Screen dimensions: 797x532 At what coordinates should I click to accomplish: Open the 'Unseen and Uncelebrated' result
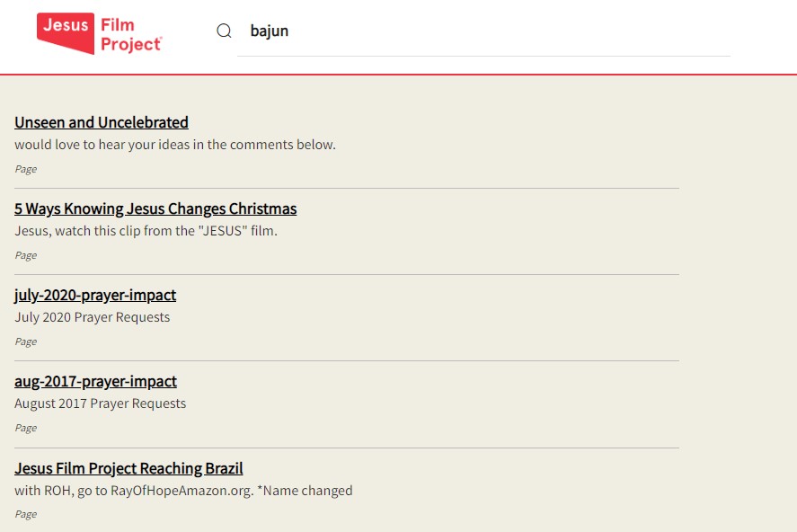point(102,122)
